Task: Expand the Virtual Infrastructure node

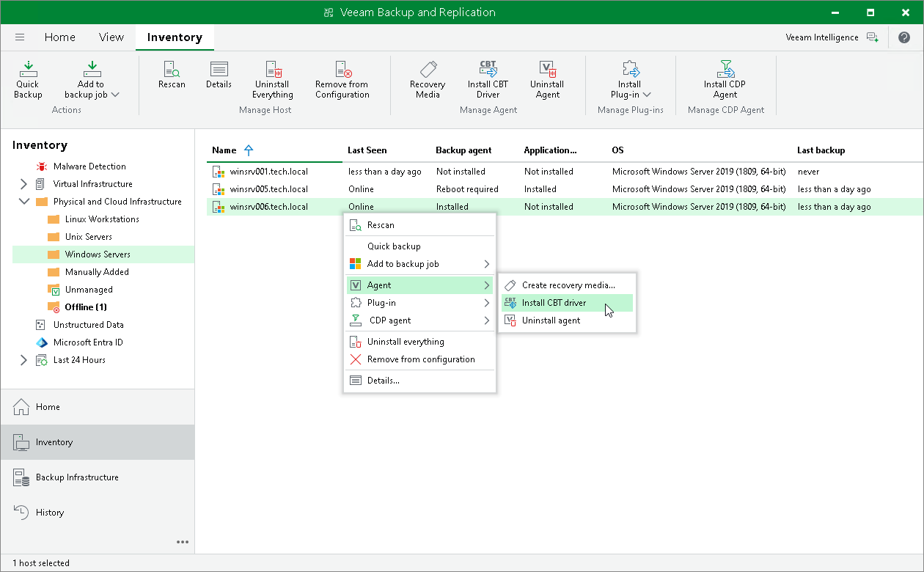Action: [23, 184]
